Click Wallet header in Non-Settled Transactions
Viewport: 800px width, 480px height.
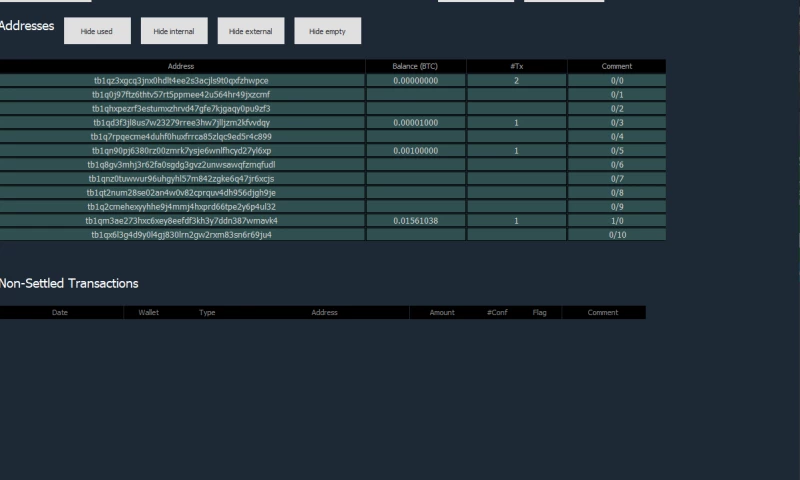148,313
